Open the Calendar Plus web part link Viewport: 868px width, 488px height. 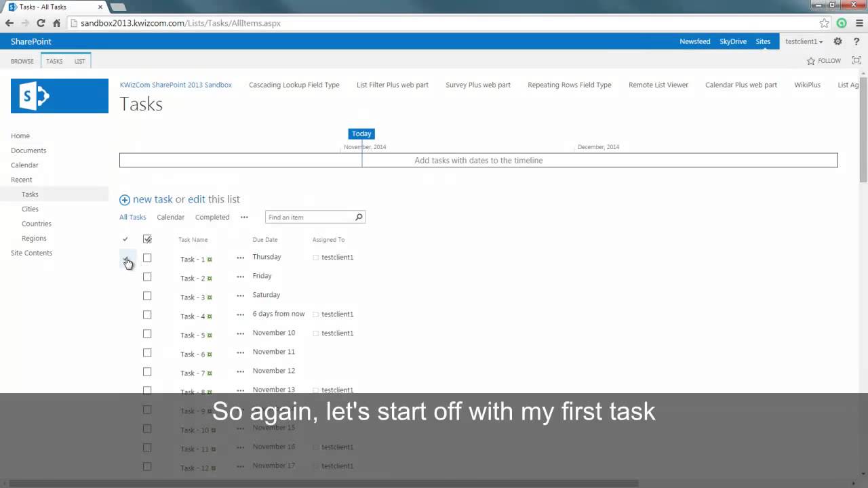(741, 85)
